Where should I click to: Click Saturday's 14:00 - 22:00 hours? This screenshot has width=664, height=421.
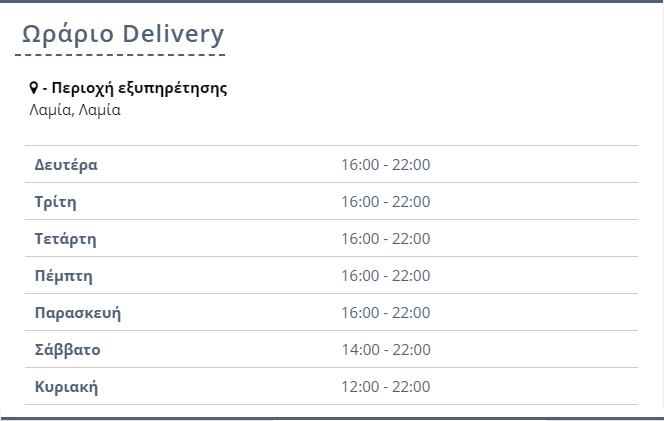coord(386,349)
